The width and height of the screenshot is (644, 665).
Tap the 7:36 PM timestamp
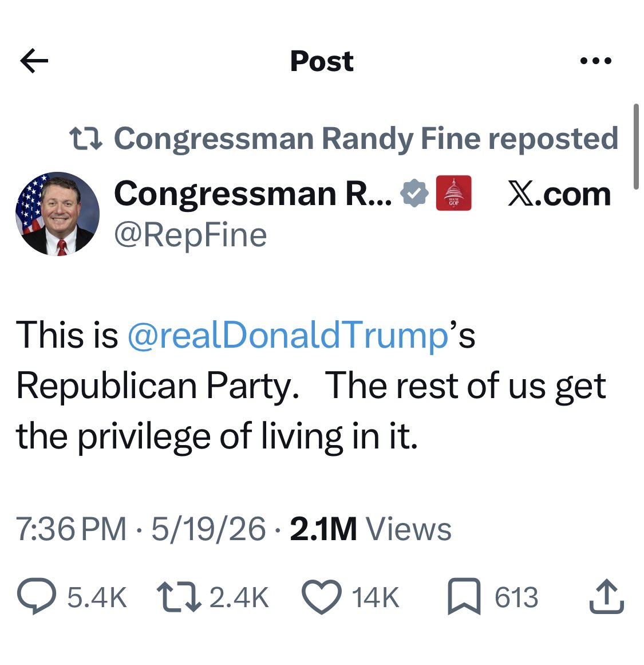coord(71,529)
